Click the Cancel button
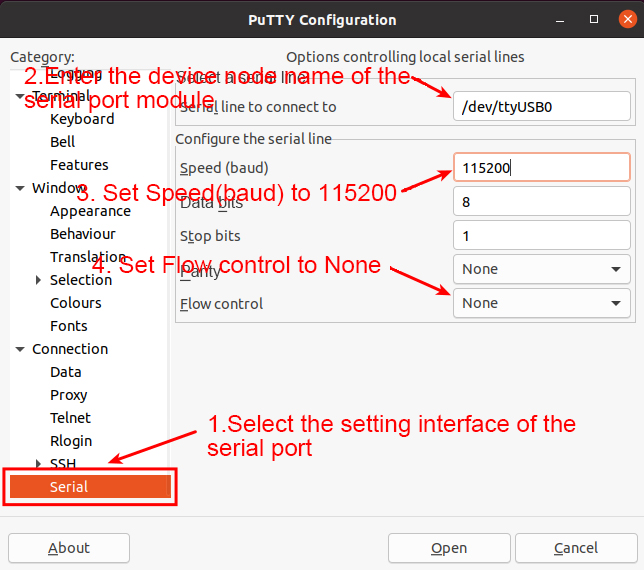The image size is (644, 570). tap(576, 548)
